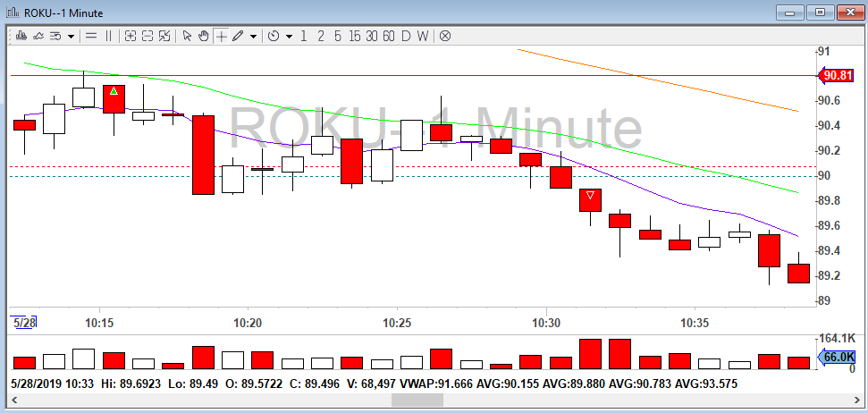Image resolution: width=868 pixels, height=413 pixels.
Task: Click the fit-to-window zoom icon
Action: 164,37
